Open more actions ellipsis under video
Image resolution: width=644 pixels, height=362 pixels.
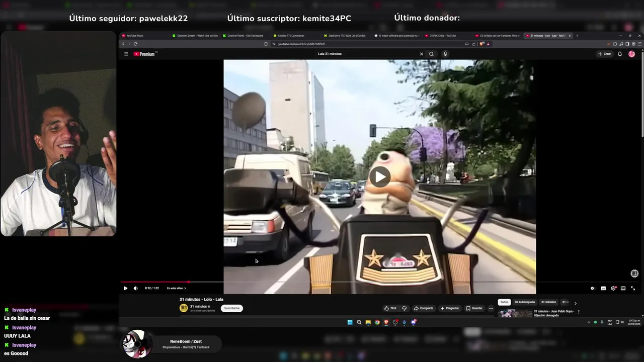491,308
